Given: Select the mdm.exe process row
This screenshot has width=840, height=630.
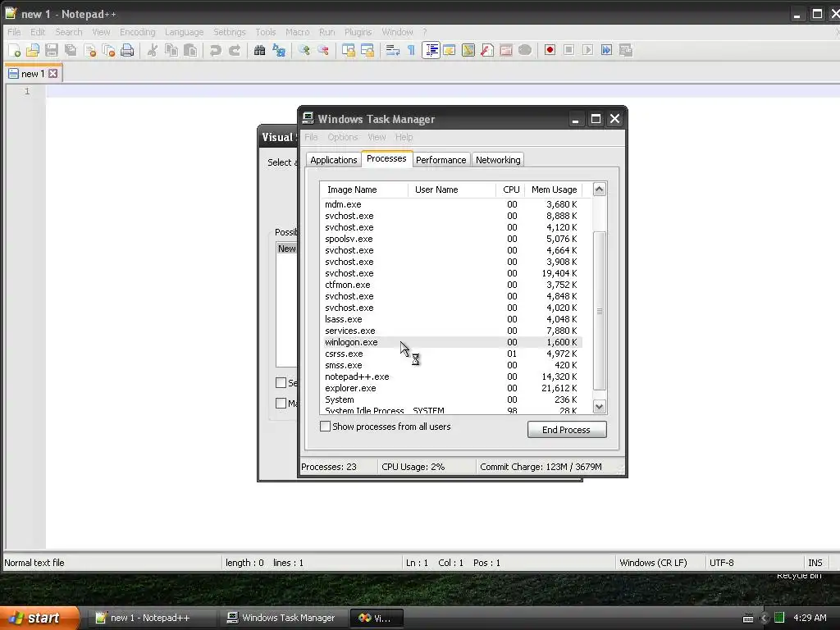Looking at the screenshot, I should point(452,204).
